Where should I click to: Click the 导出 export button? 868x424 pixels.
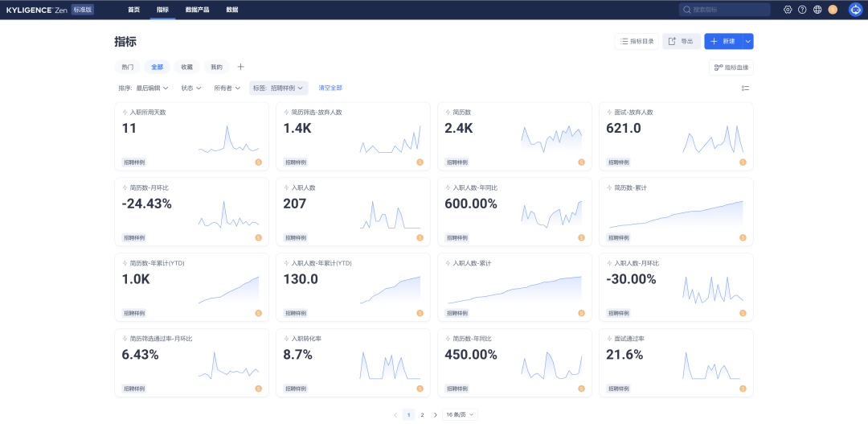click(682, 42)
